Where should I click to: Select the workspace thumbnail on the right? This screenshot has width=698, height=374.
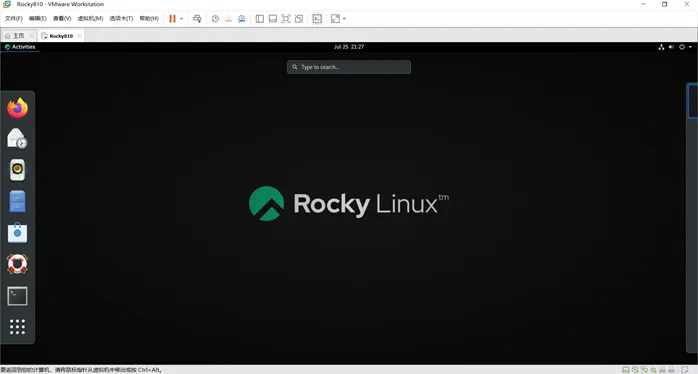pyautogui.click(x=693, y=101)
